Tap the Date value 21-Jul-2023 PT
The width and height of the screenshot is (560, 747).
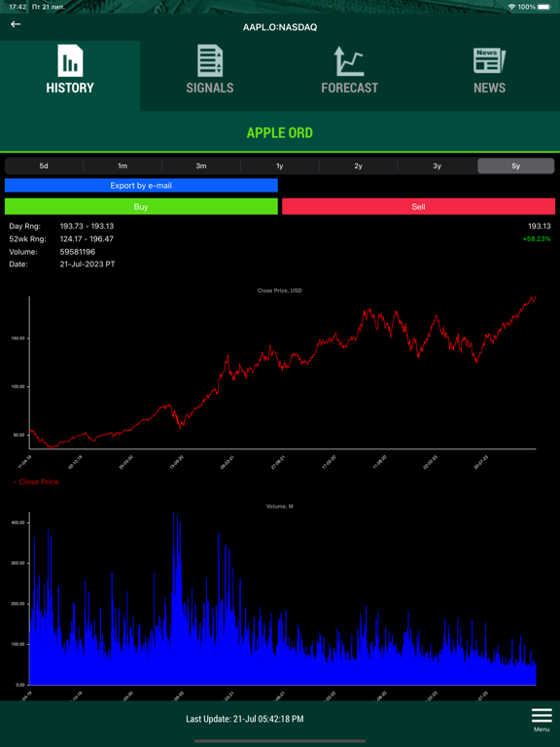click(87, 264)
